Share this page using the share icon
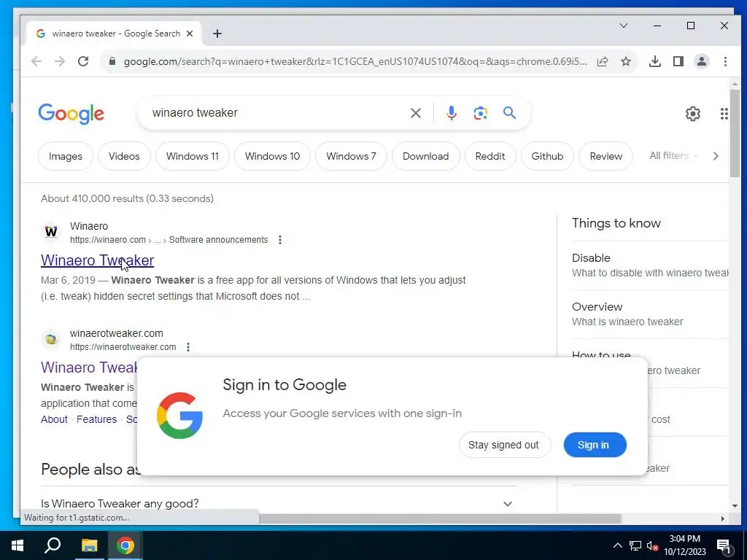Viewport: 747px width, 560px height. (x=603, y=61)
